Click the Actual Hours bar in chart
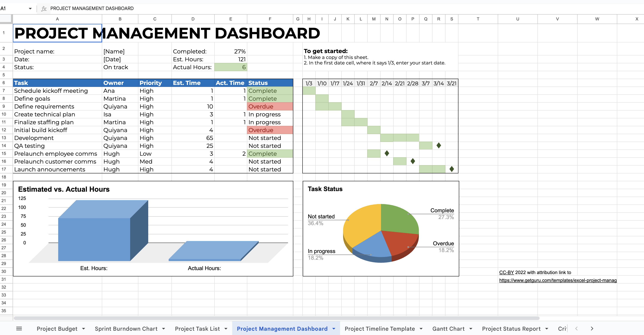644x335 pixels. click(214, 251)
